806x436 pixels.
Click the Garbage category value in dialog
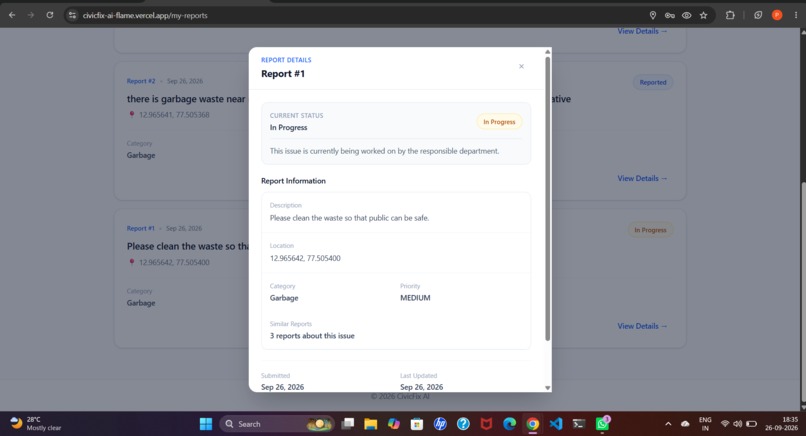[284, 298]
